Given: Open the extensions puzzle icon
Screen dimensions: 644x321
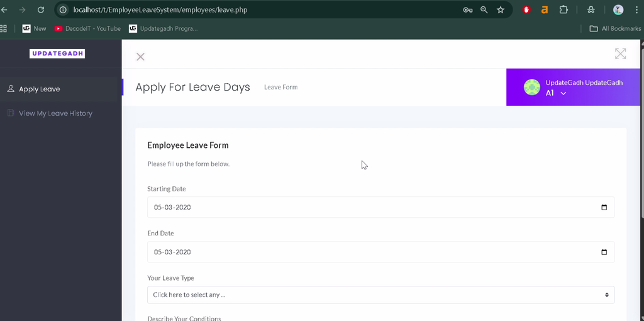Looking at the screenshot, I should point(563,10).
